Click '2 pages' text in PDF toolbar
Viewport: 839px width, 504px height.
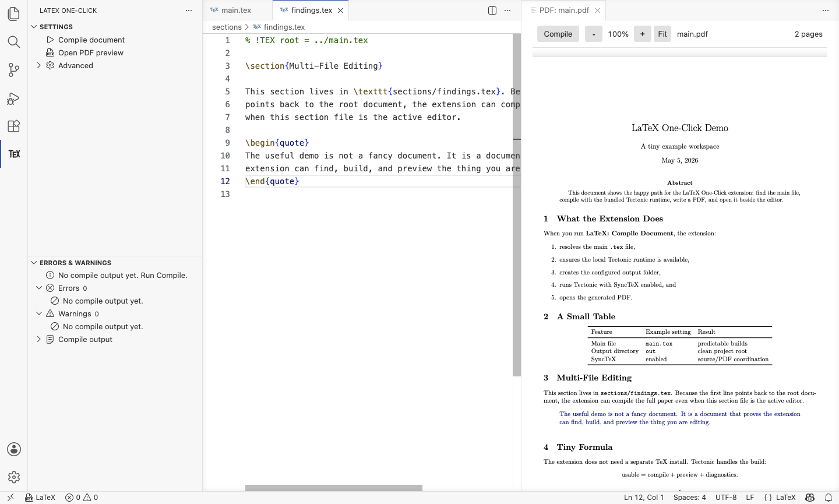coord(809,34)
